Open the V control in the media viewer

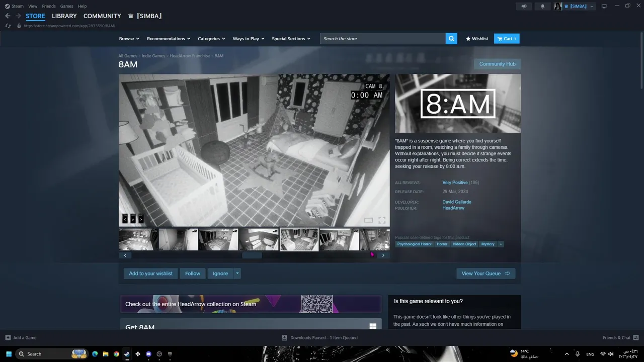click(x=133, y=219)
